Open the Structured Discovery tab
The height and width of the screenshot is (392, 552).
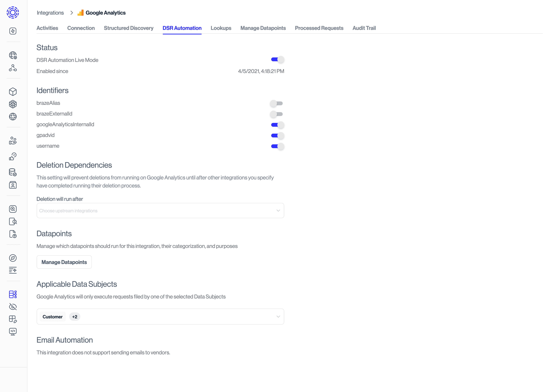pyautogui.click(x=129, y=28)
